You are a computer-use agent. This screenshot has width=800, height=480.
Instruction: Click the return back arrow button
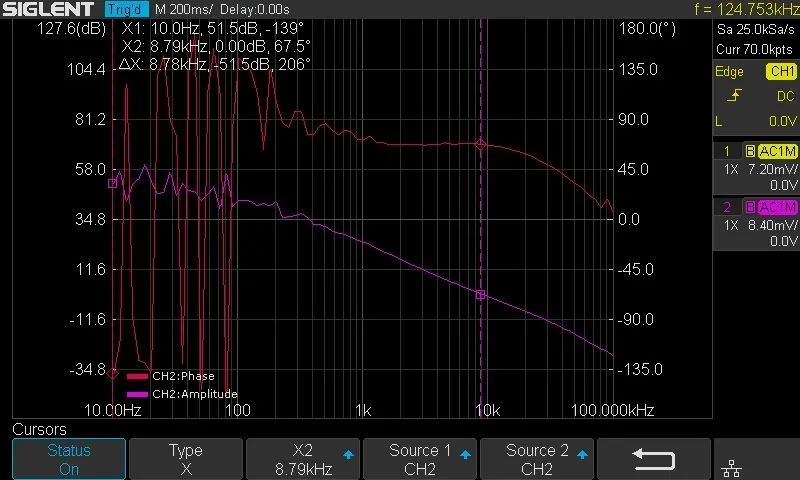click(654, 459)
